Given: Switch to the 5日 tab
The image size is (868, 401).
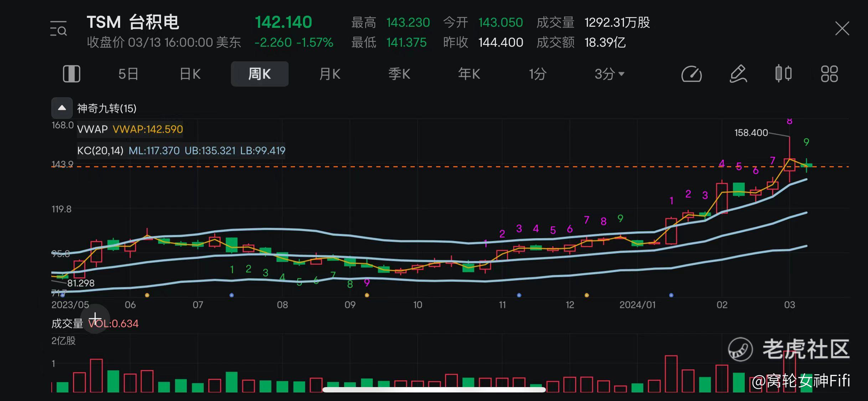Looking at the screenshot, I should [128, 74].
